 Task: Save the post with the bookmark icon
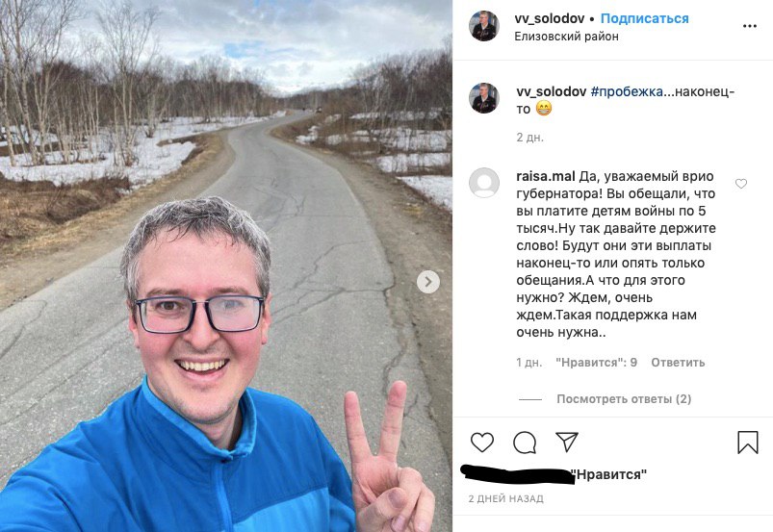[x=747, y=442]
